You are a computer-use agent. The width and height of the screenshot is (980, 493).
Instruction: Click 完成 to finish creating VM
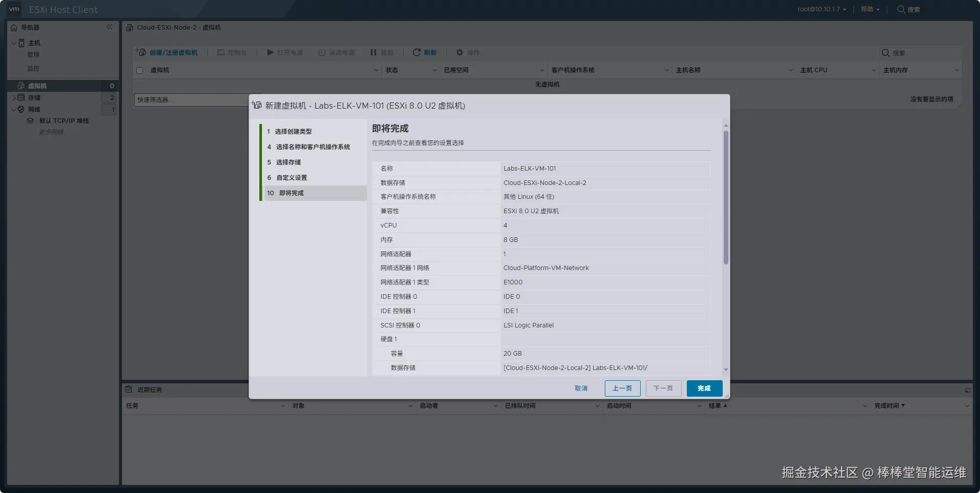point(704,388)
